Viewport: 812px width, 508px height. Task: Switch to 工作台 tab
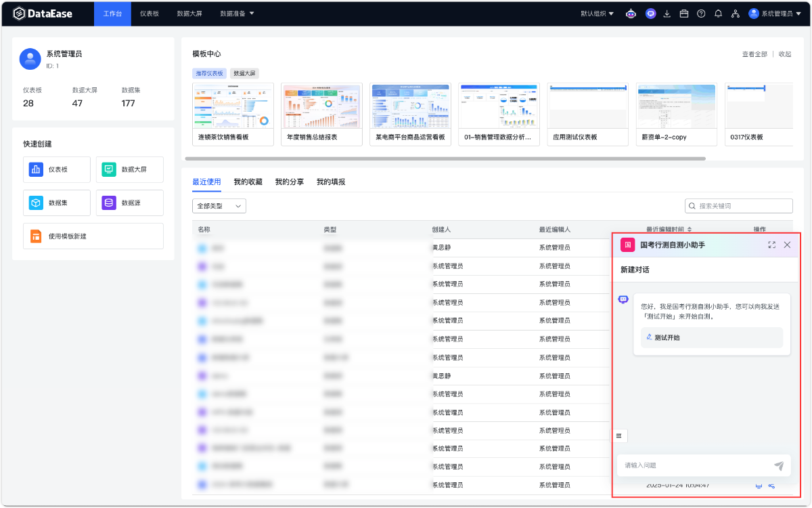[x=113, y=14]
